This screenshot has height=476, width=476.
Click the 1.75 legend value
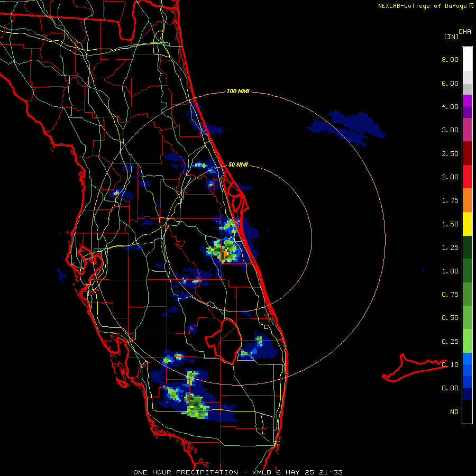point(450,200)
